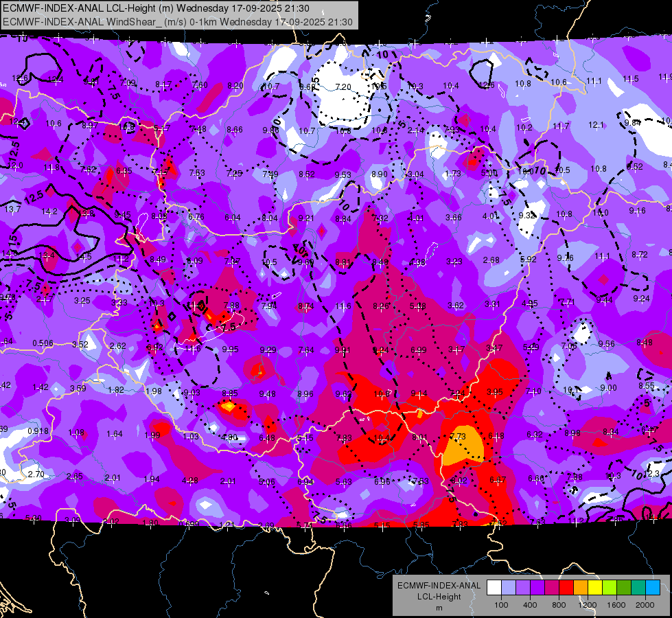Image resolution: width=672 pixels, height=618 pixels.
Task: Click the wind shear value 11.7
Action: [x=561, y=126]
